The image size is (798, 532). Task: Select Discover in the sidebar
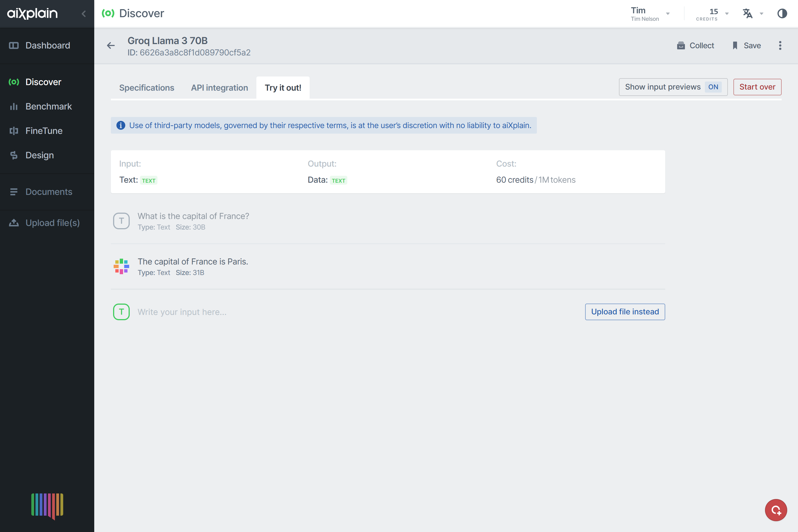47,82
